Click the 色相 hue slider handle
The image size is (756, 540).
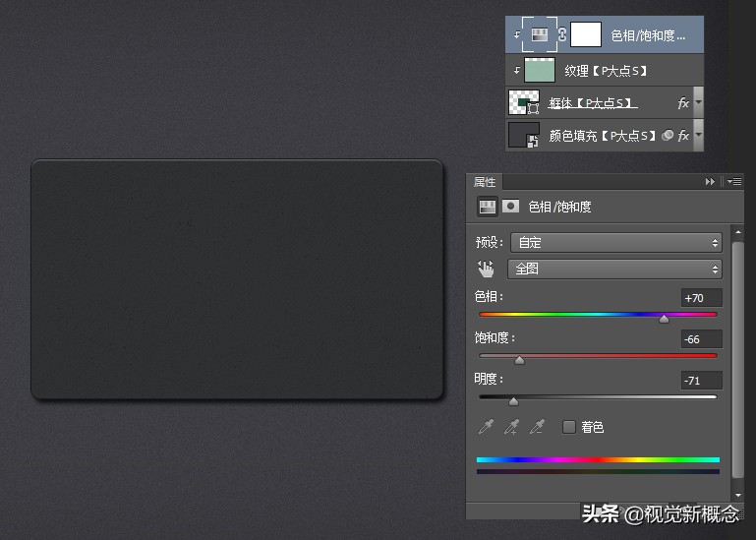(x=664, y=319)
